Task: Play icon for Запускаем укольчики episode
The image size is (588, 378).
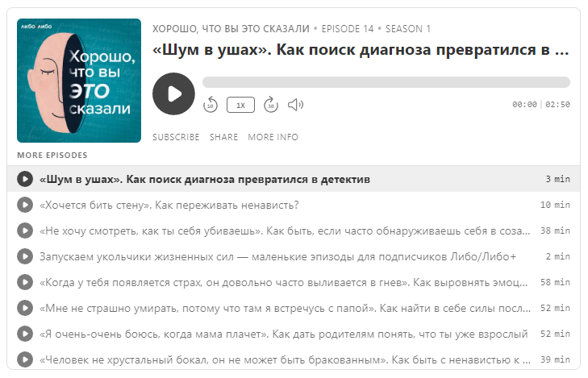Action: click(x=25, y=256)
